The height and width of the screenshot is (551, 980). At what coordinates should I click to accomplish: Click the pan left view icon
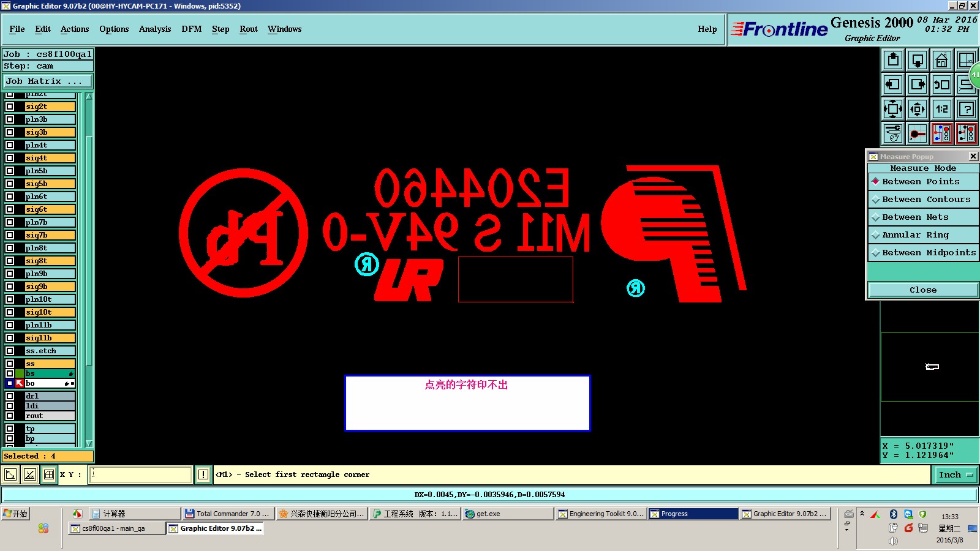pyautogui.click(x=893, y=84)
